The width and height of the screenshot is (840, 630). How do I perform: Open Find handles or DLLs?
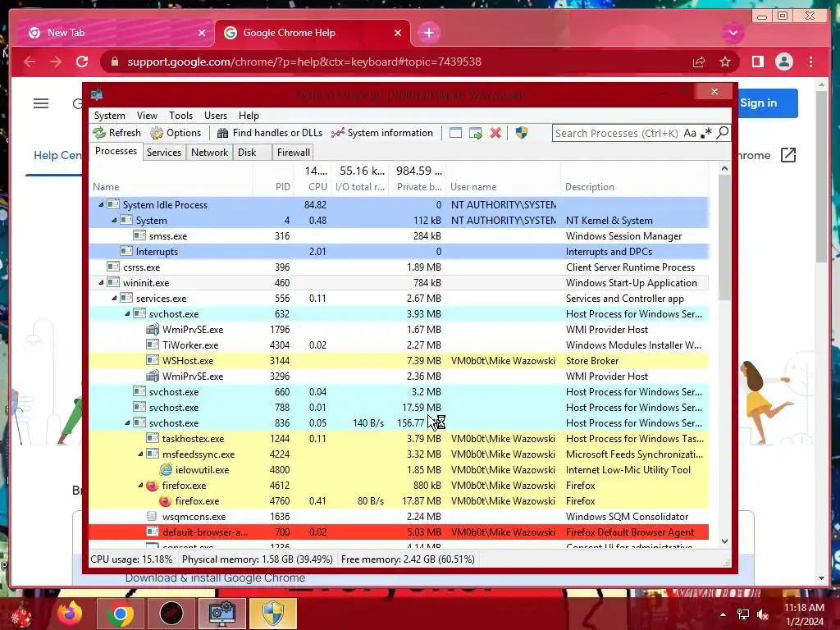tap(269, 133)
